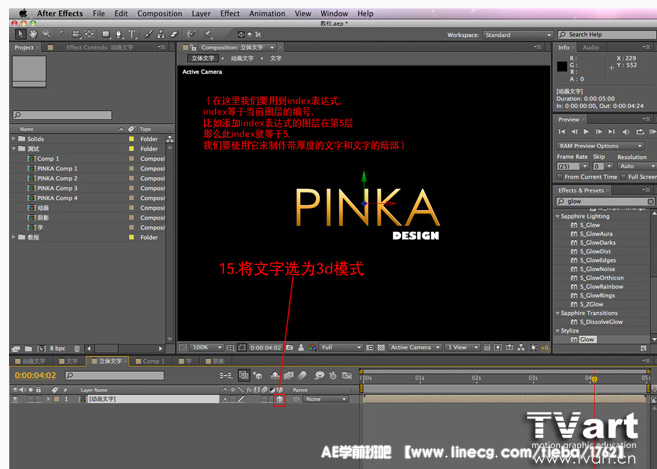
Task: Check the Full Screen checkbox
Action: click(x=623, y=177)
